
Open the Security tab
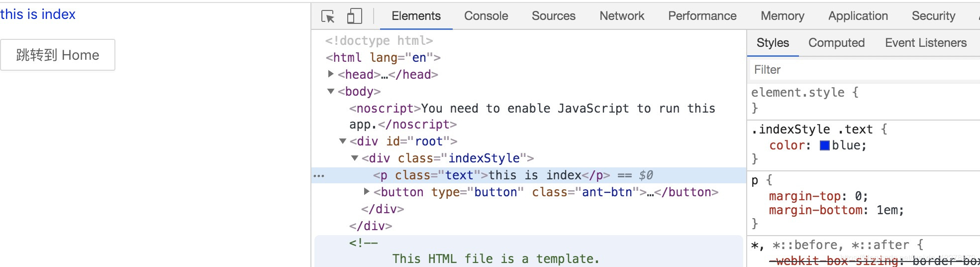(933, 16)
